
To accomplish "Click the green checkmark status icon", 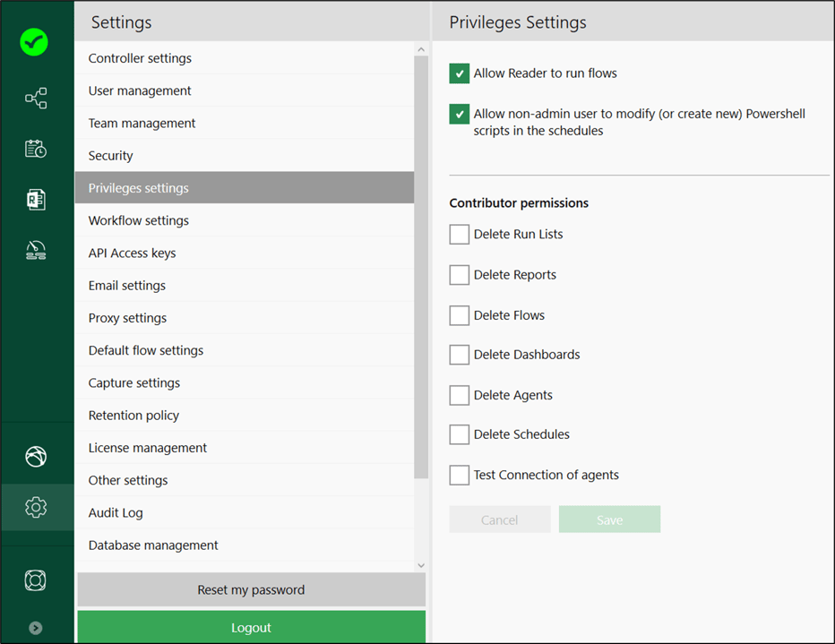I will (35, 42).
